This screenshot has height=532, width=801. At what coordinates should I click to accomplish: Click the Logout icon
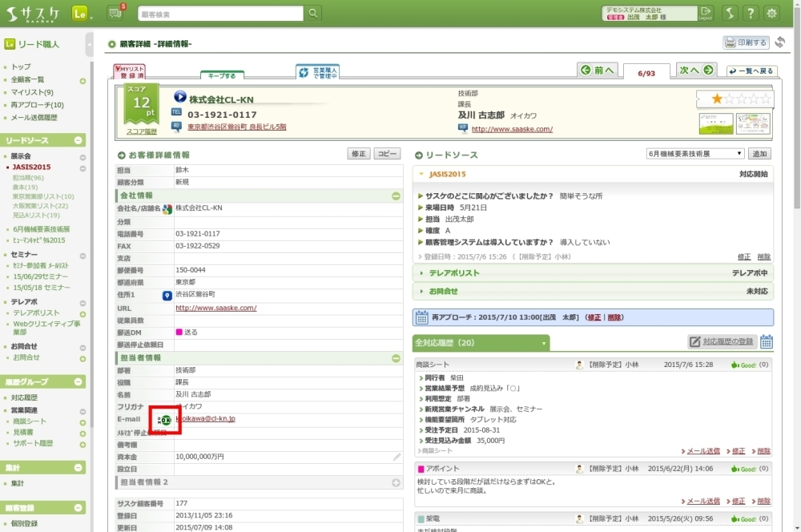click(706, 13)
